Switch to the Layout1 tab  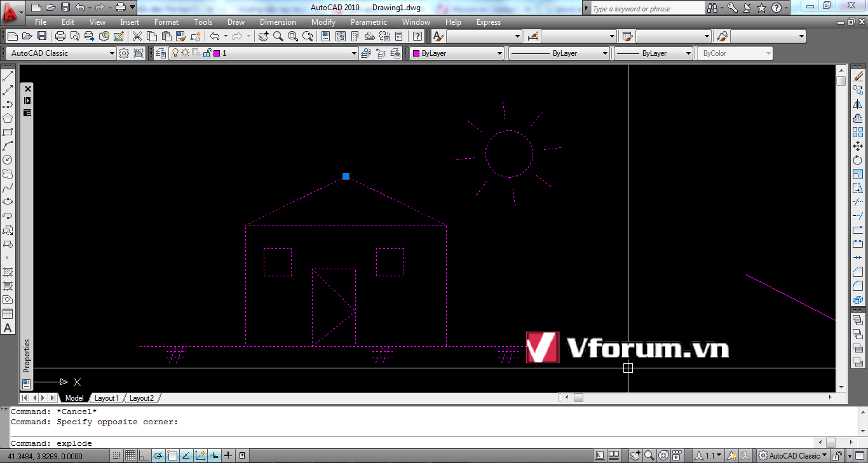pos(106,398)
